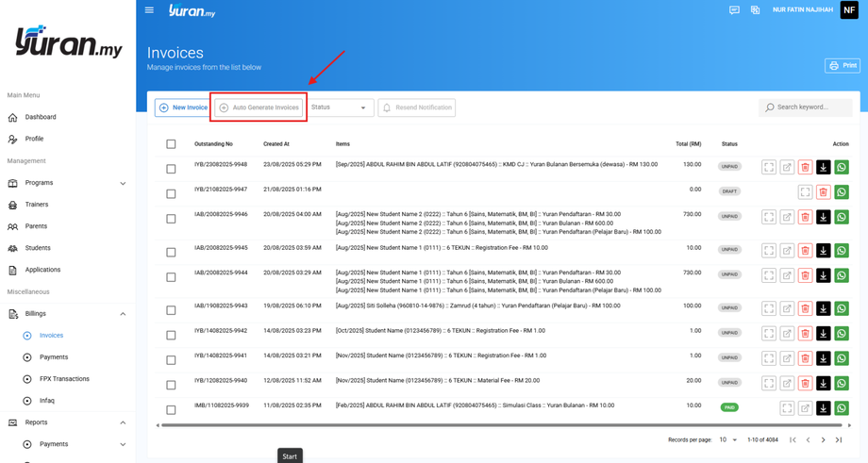Select checkbox for invoice IMB/11082025-9939
Viewport: 868px width, 463px height.
point(171,410)
